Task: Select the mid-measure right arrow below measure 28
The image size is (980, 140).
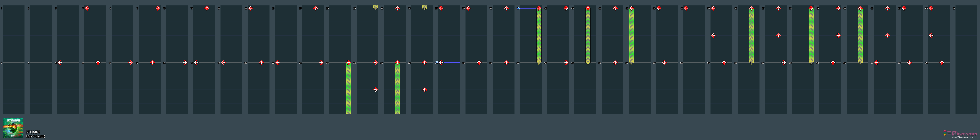Action: (x=375, y=90)
